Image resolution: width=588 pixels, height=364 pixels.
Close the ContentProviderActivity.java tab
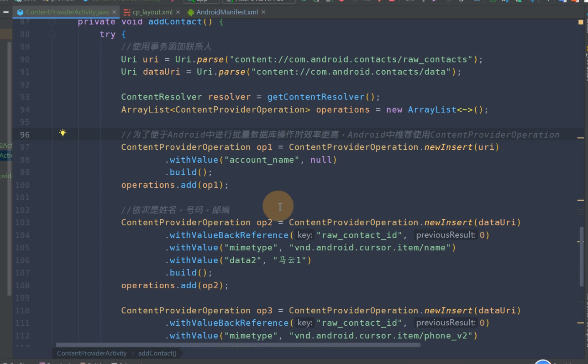114,12
